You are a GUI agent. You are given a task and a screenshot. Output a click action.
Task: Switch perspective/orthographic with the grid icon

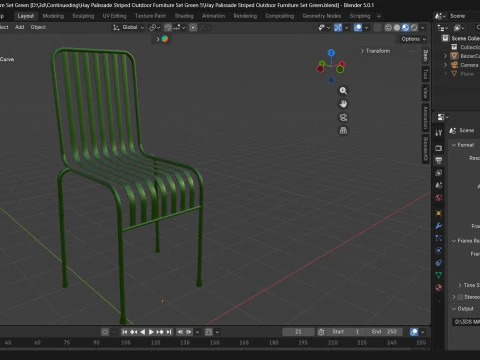[x=343, y=130]
